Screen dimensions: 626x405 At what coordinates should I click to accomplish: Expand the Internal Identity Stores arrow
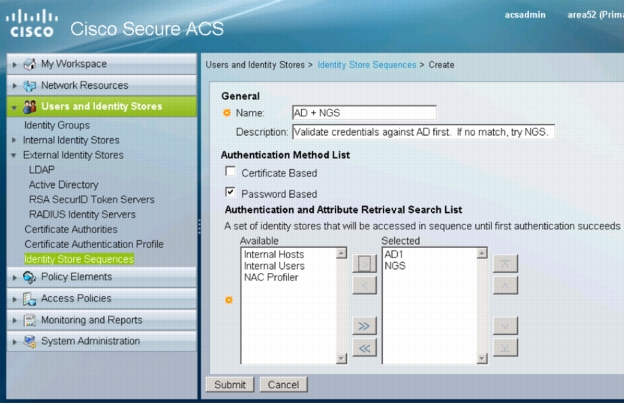[14, 140]
